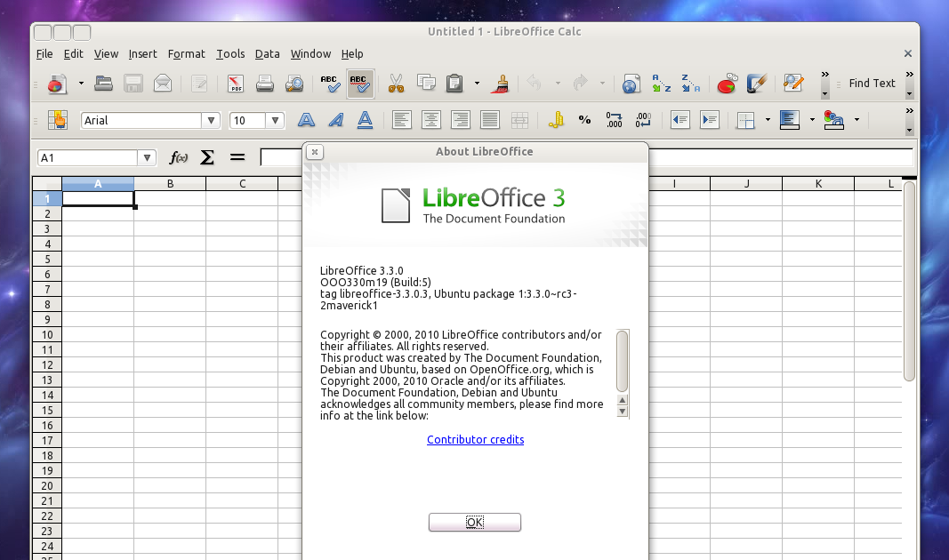Screen dimensions: 949x560
Task: Click OK in About LibreOffice dialog
Action: [475, 522]
